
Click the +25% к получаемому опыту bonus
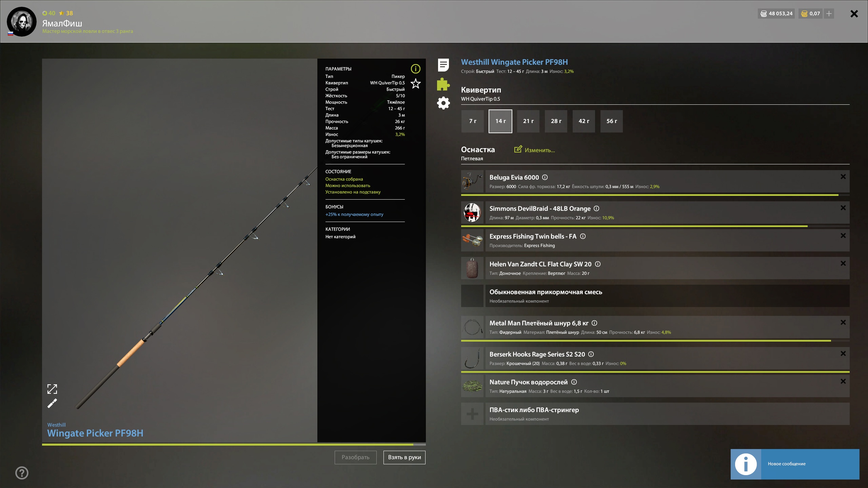354,215
